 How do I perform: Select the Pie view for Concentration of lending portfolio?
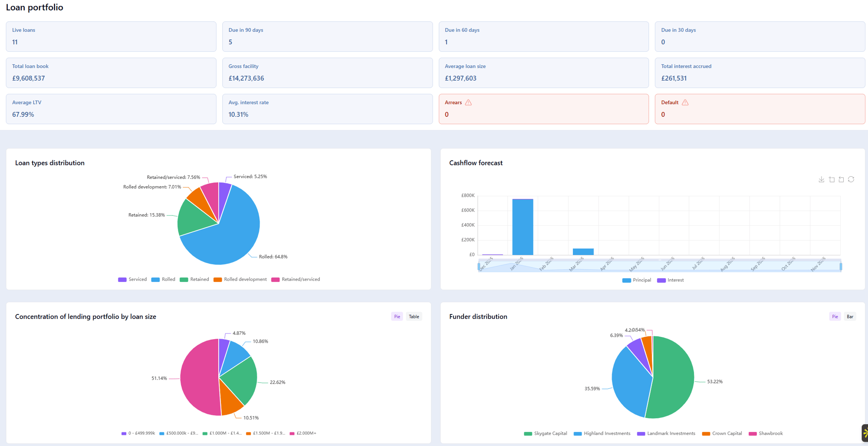click(x=397, y=316)
